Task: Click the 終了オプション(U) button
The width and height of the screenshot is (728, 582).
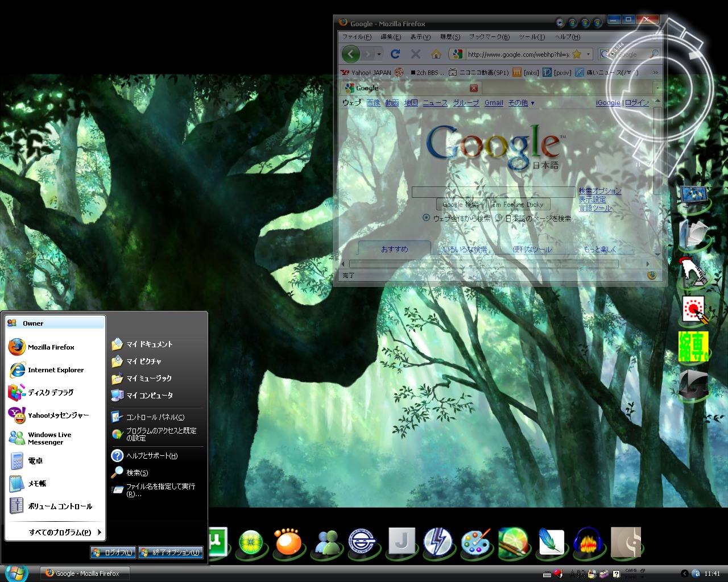Action: coord(171,552)
